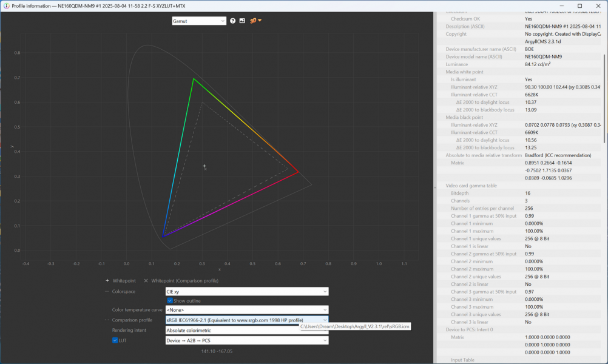
Task: Open the Color temperature curve dropdown
Action: tap(247, 310)
